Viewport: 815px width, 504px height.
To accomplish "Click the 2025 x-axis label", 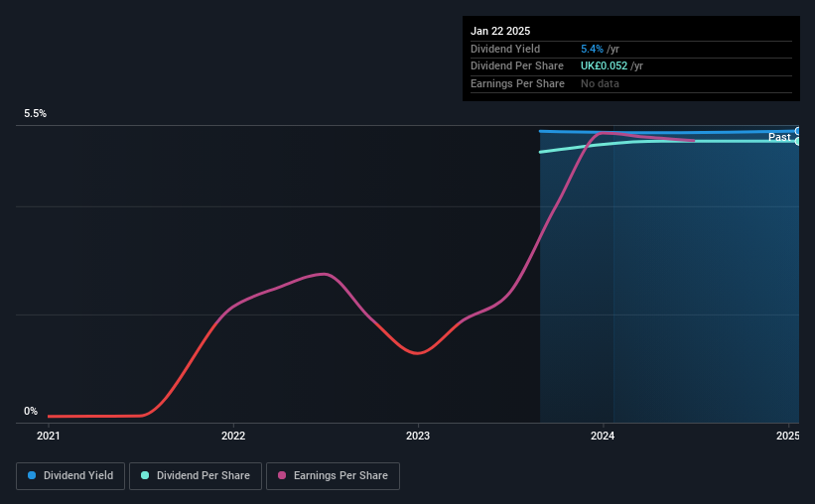I will (788, 436).
